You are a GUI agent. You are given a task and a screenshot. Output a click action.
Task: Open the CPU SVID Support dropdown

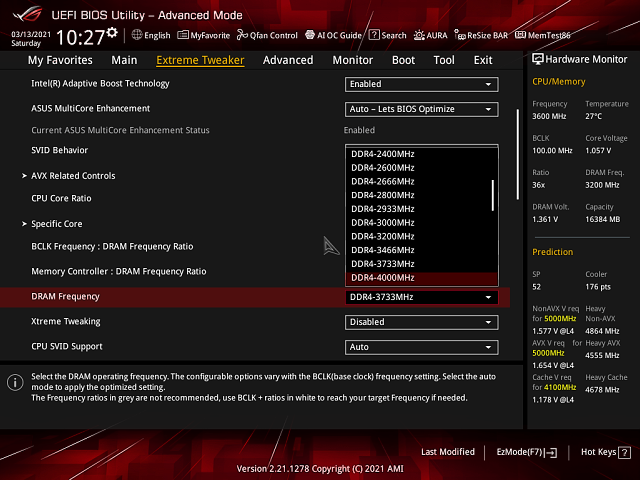[x=421, y=347]
